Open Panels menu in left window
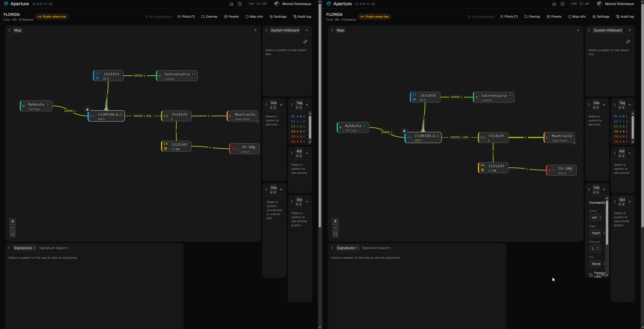644x329 pixels. pyautogui.click(x=231, y=17)
